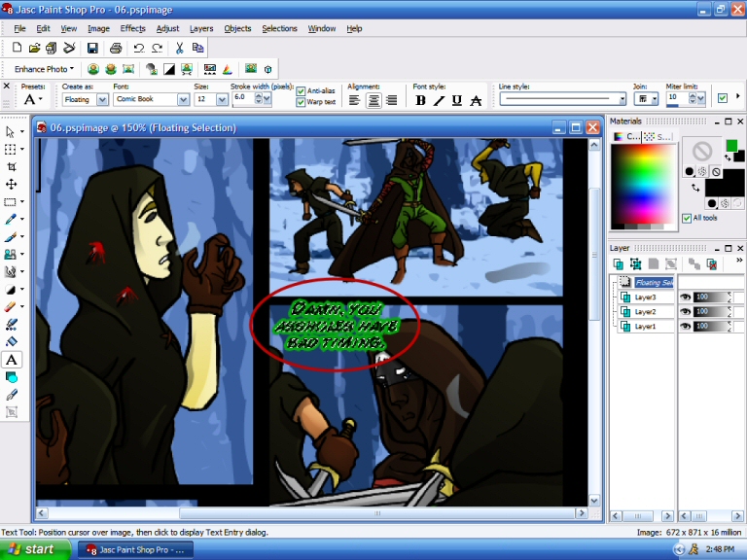Click the Enhance Photo button
Screen dimensions: 747x560
44,69
